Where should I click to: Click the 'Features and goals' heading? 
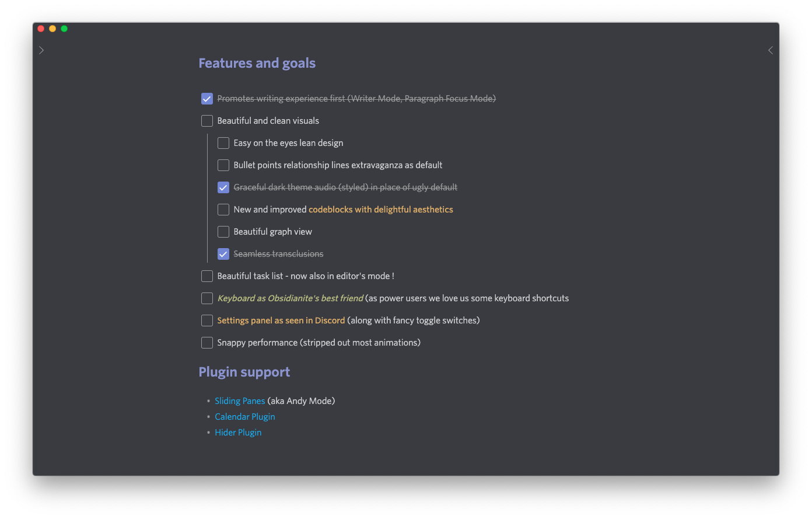coord(257,63)
